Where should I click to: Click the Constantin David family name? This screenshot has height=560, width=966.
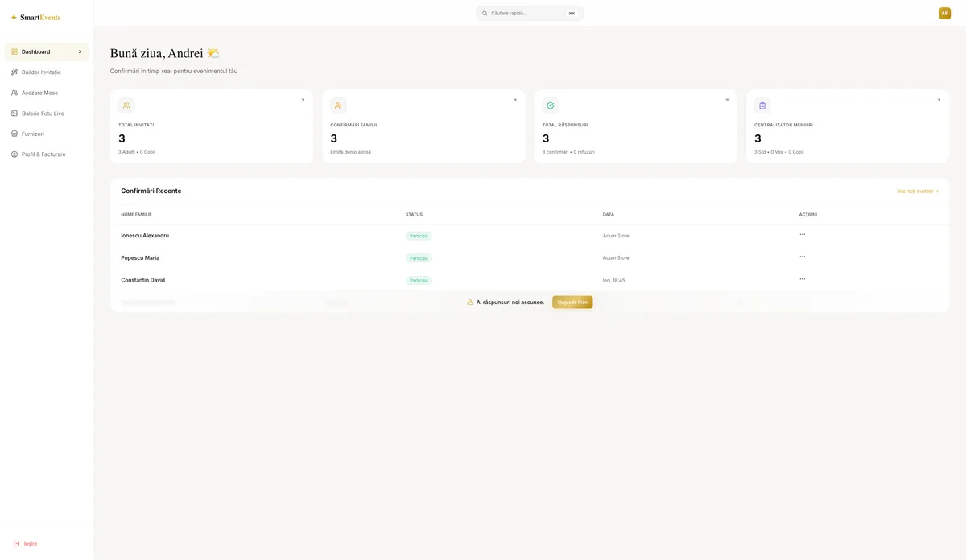click(x=142, y=280)
